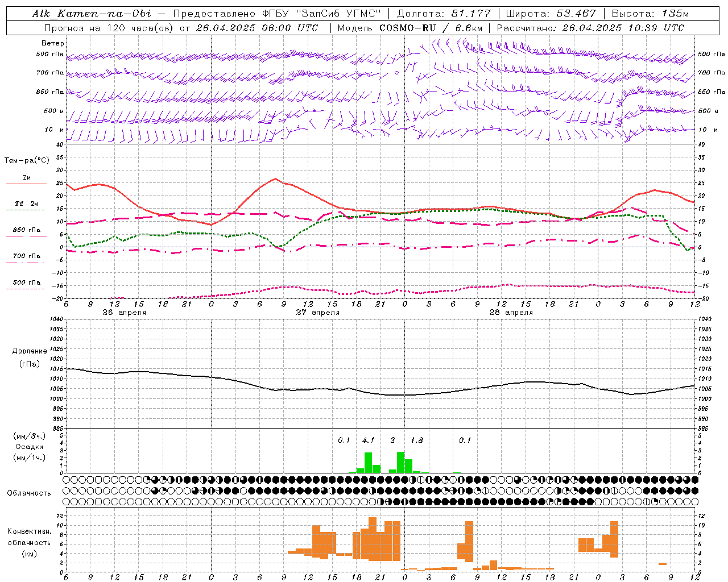The width and height of the screenshot is (728, 582).
Task: Click the "Давление" pressure panel label
Action: click(30, 351)
